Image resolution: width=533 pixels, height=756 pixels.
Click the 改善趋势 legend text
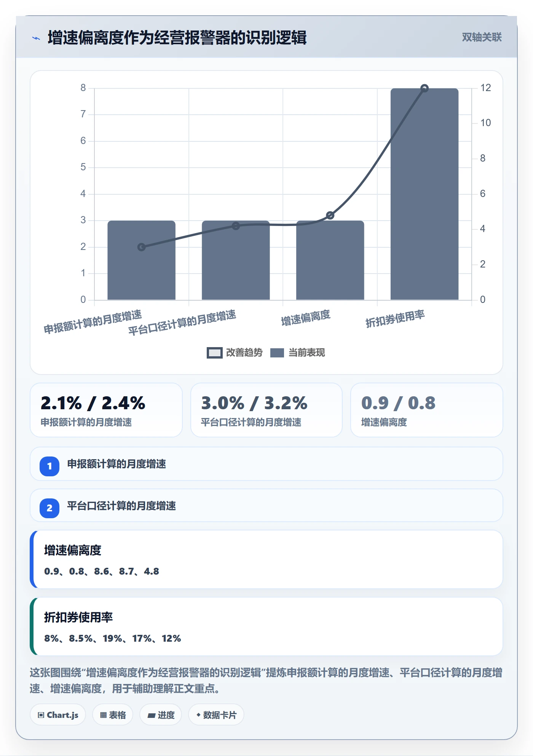[x=244, y=353]
